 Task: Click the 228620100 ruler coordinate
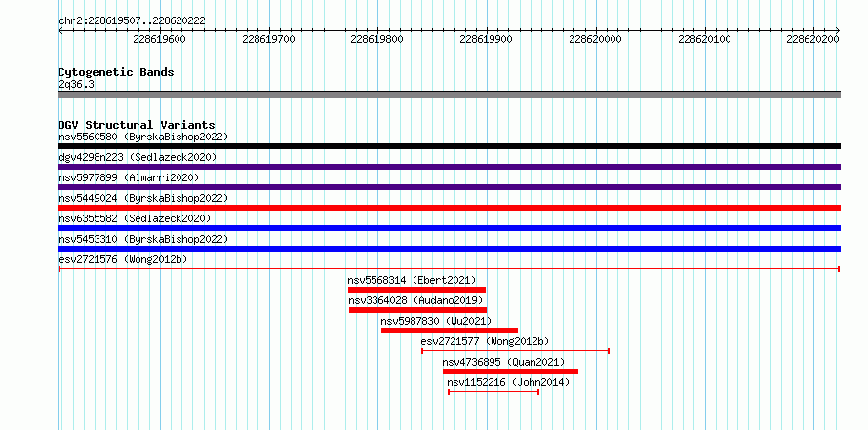704,39
